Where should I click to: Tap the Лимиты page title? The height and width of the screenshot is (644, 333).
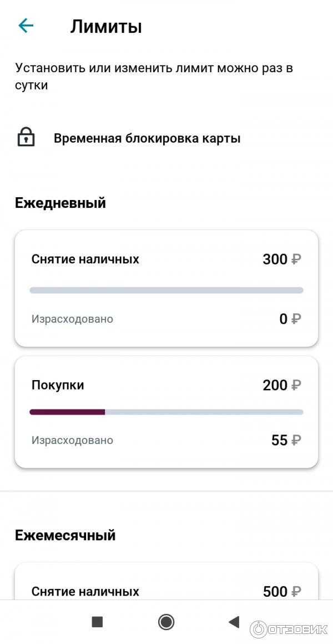point(106,26)
